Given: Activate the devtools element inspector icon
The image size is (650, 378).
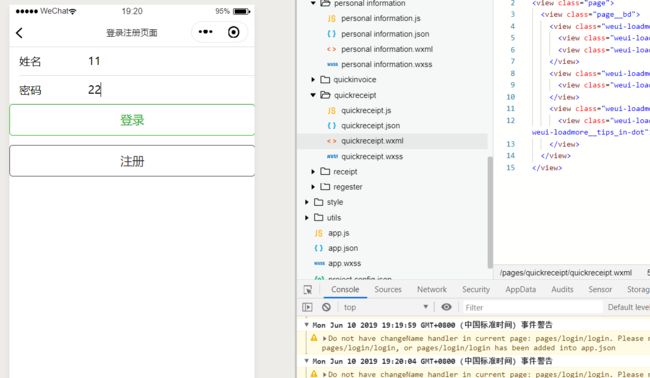Looking at the screenshot, I should point(308,290).
